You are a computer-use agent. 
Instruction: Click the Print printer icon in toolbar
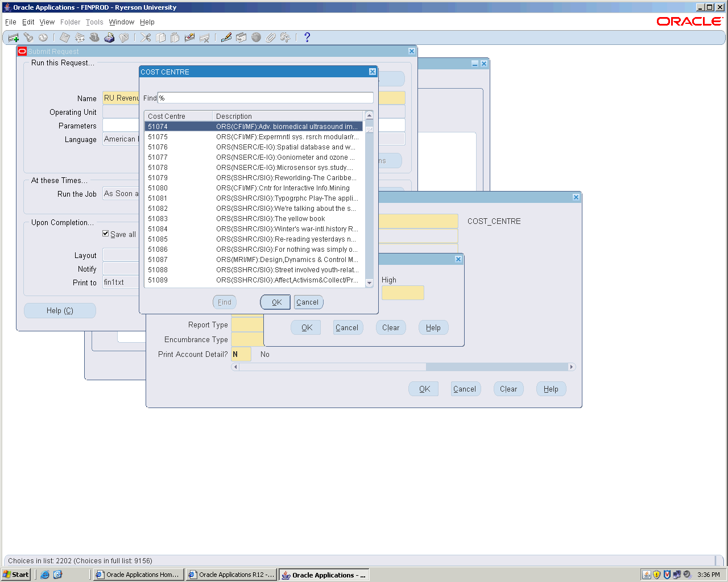(109, 38)
